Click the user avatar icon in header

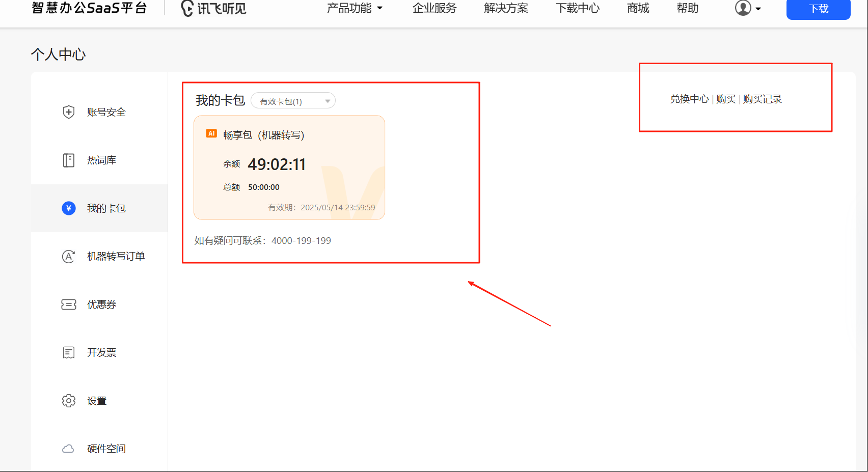[743, 8]
